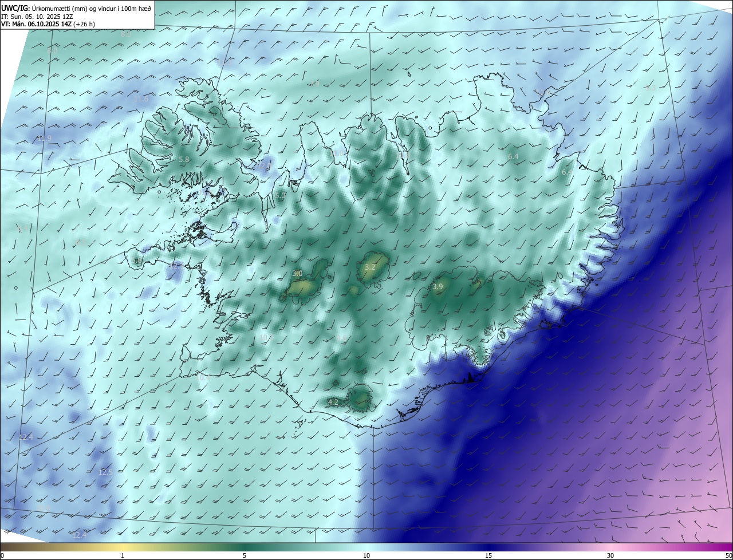This screenshot has height=560, width=733.
Task: Click the 11.6 value label over the sea
Action: (x=141, y=99)
